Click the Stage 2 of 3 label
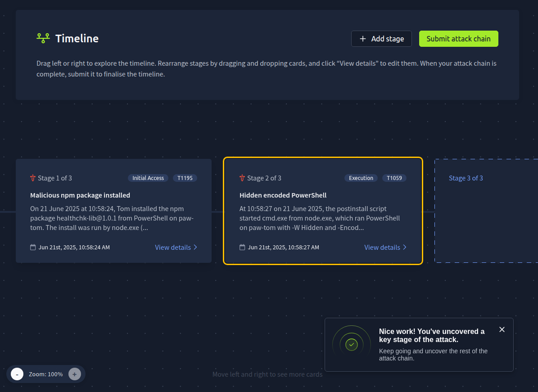 pyautogui.click(x=264, y=178)
